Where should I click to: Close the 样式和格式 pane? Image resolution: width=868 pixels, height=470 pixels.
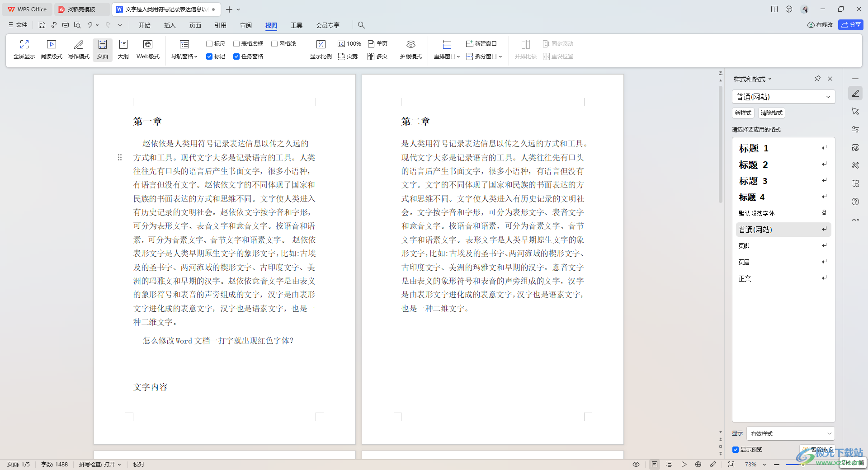point(830,79)
